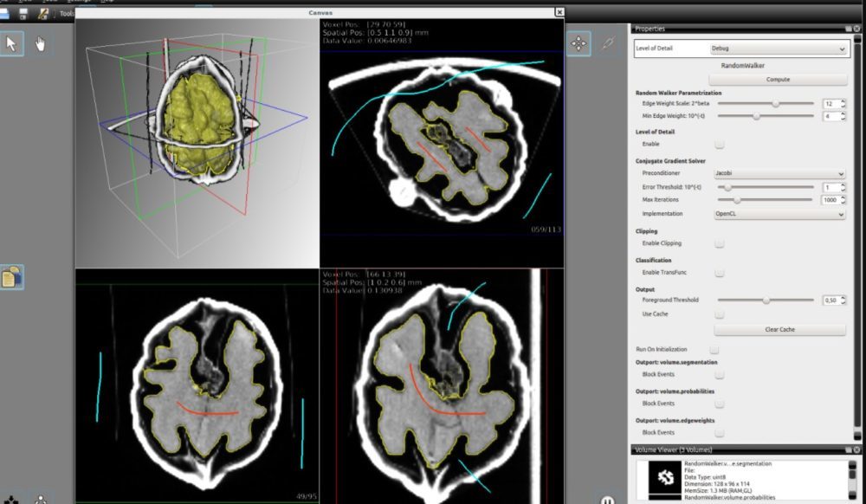This screenshot has height=504, width=866.
Task: Click the Foreground Threshold slider
Action: point(766,300)
